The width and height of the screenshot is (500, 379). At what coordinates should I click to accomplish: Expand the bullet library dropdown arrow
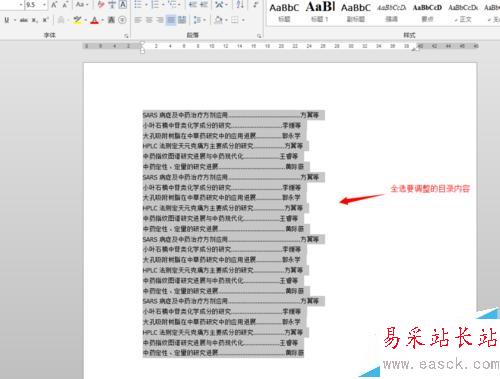(x=146, y=5)
